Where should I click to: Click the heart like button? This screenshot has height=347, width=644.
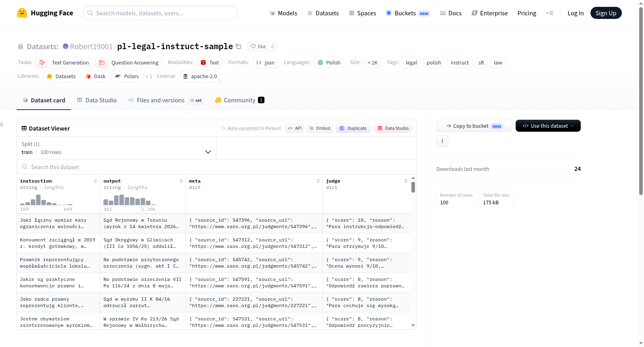pos(258,46)
